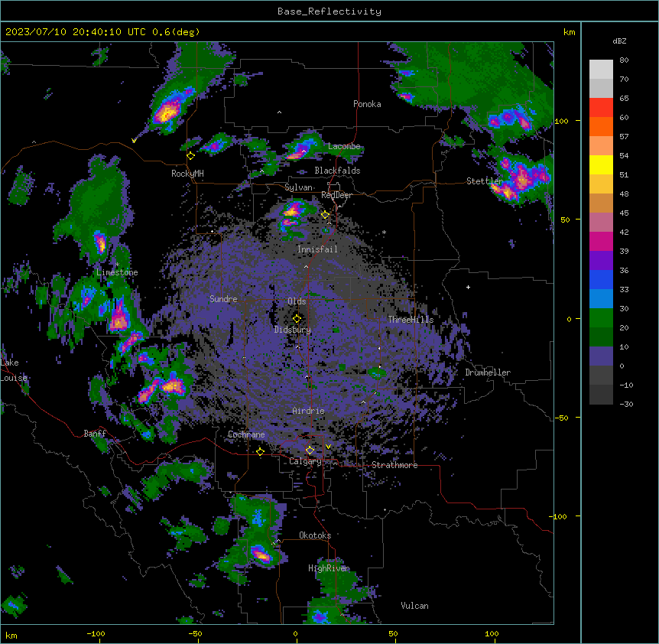659x644 pixels.
Task: Pick the light gray 70–80 dBZ swatch
Action: click(601, 70)
